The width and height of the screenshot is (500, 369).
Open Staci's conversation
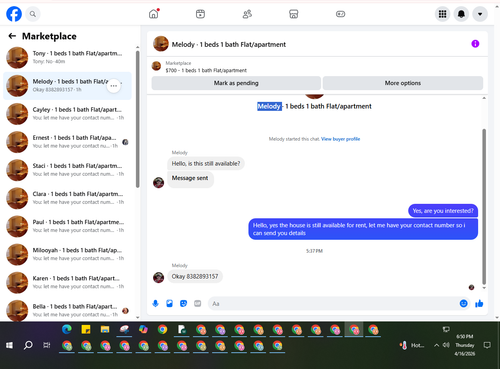click(x=67, y=170)
